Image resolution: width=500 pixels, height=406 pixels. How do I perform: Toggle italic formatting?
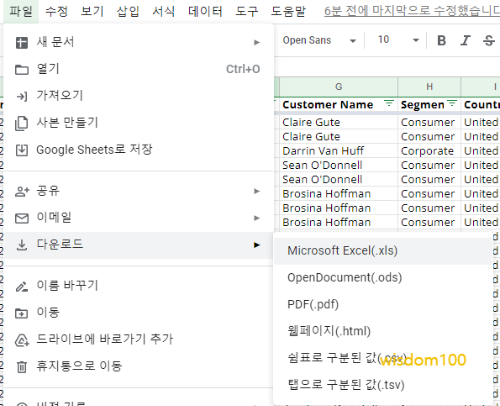click(465, 40)
